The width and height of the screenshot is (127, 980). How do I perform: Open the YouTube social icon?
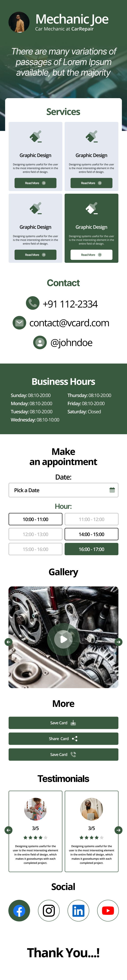pos(108,910)
